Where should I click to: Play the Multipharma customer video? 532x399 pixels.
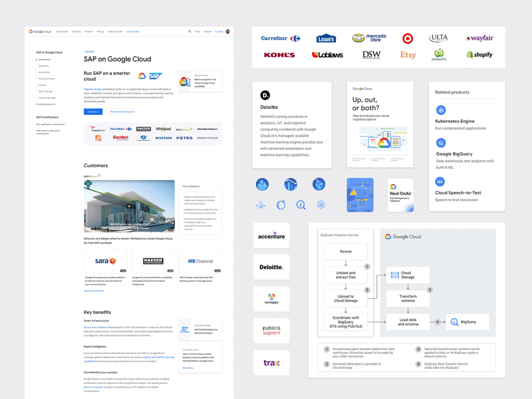[x=129, y=206]
